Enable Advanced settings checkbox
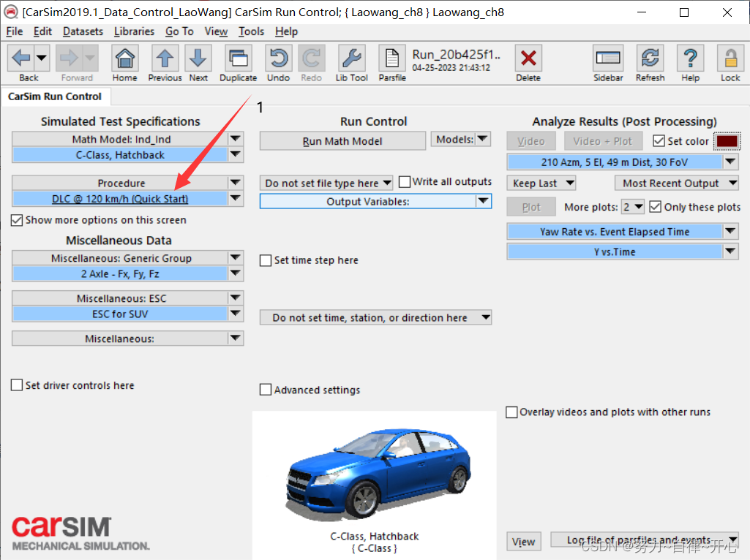 click(x=266, y=390)
